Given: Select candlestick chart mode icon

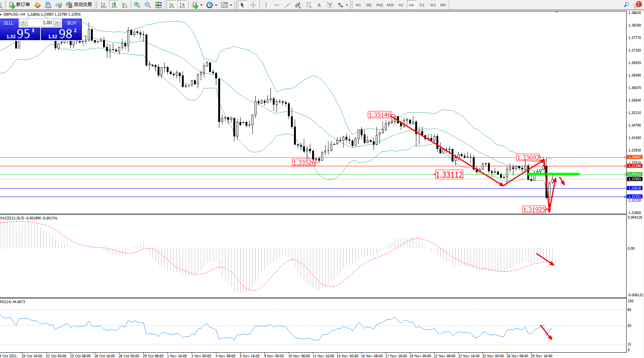Looking at the screenshot, I should (114, 5).
